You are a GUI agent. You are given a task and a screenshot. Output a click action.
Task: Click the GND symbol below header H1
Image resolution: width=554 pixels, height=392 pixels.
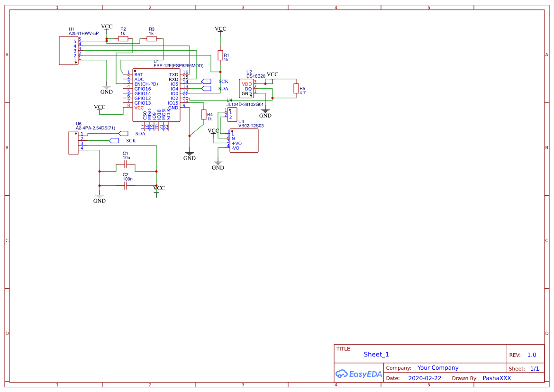107,88
